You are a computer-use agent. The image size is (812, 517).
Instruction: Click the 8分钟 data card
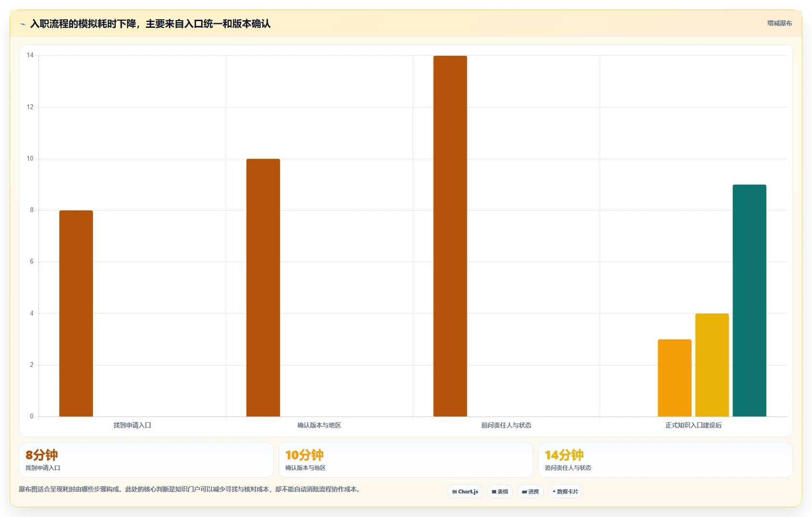coord(146,460)
